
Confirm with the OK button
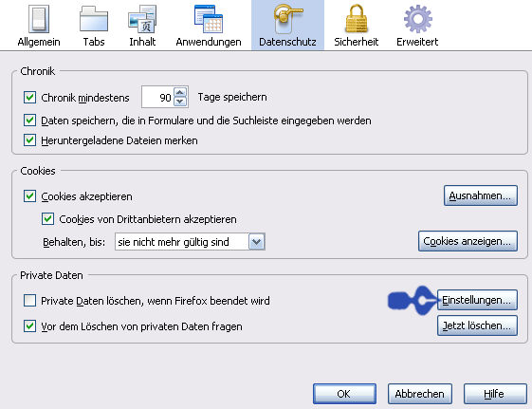click(x=344, y=394)
